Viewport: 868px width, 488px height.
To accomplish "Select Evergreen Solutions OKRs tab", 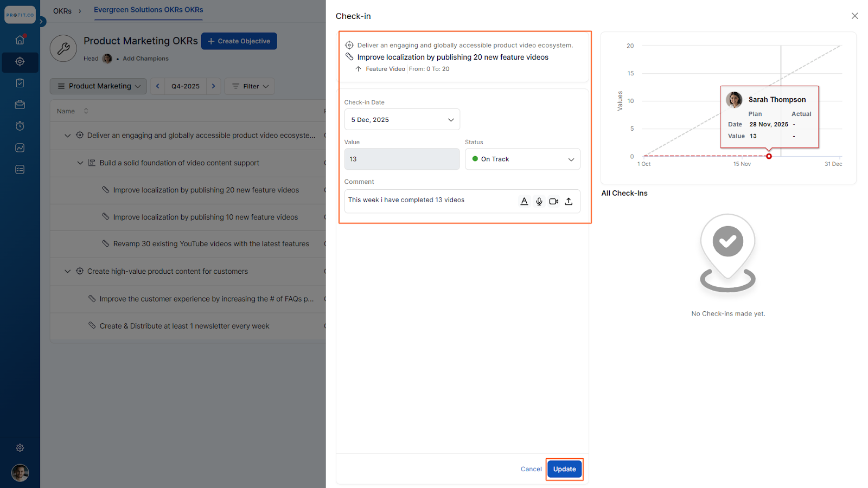I will tap(148, 10).
